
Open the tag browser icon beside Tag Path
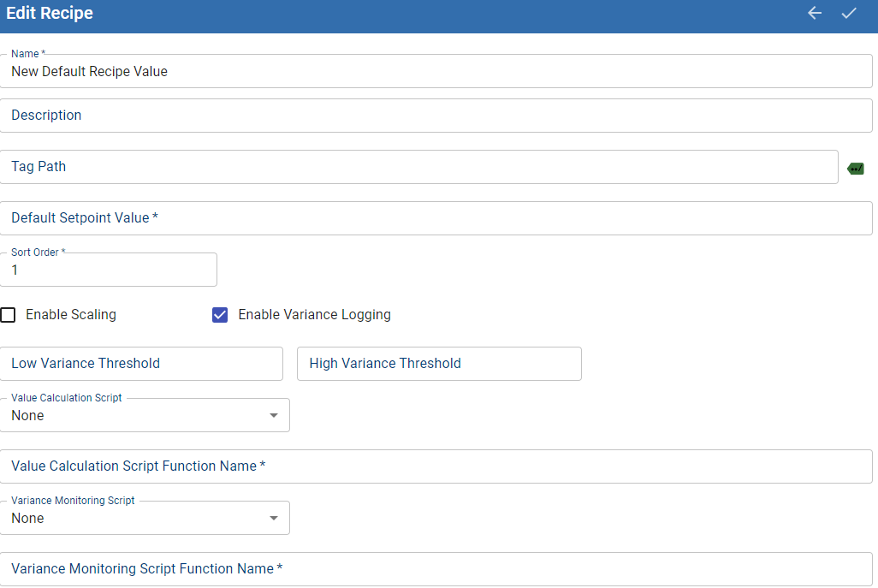coord(855,169)
